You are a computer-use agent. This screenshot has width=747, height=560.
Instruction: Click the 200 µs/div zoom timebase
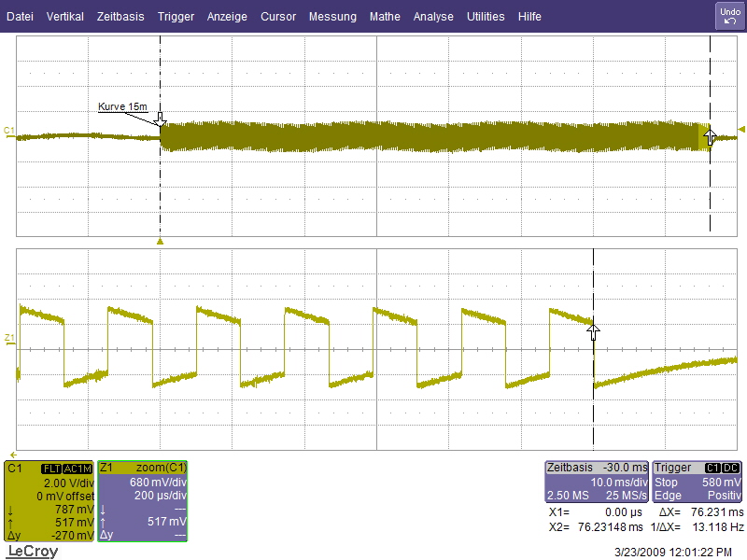160,496
